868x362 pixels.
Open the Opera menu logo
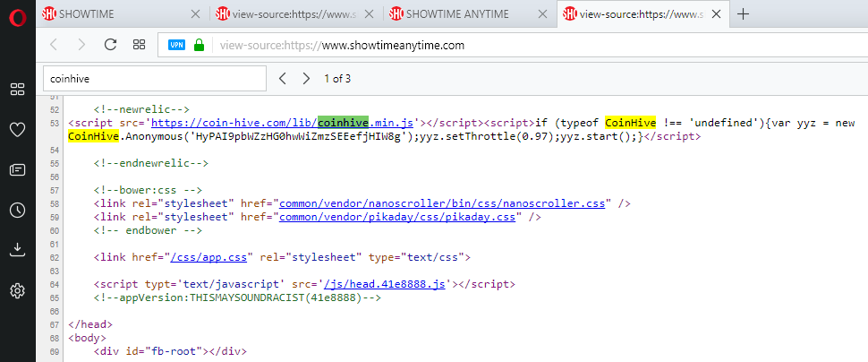click(17, 18)
